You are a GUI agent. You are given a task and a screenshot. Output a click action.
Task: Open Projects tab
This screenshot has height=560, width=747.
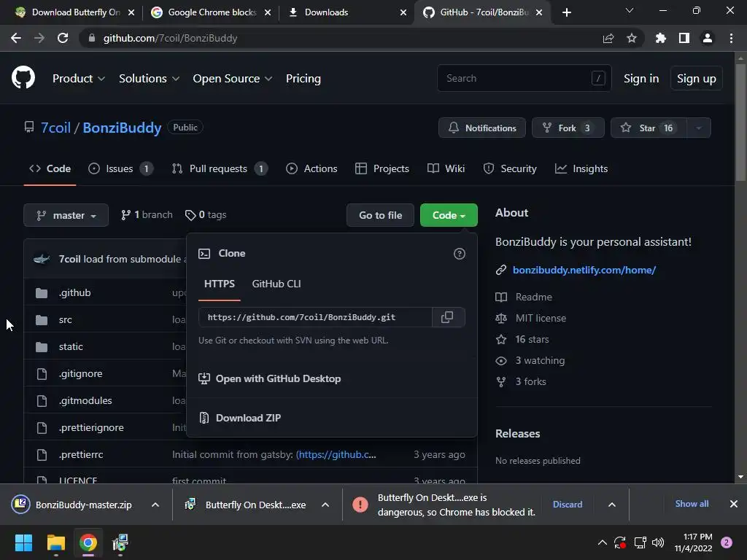382,168
